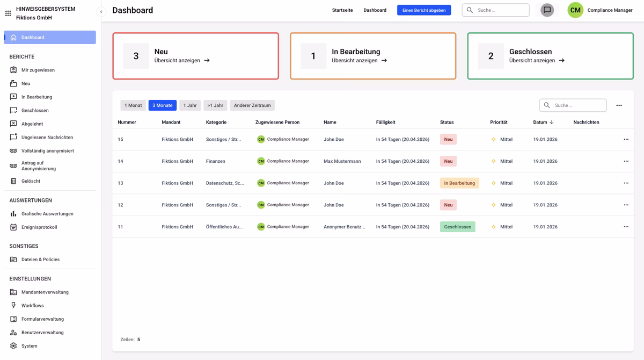Screen dimensions: 644x360
Task: Open the apps grid menu icon
Action: click(x=8, y=13)
